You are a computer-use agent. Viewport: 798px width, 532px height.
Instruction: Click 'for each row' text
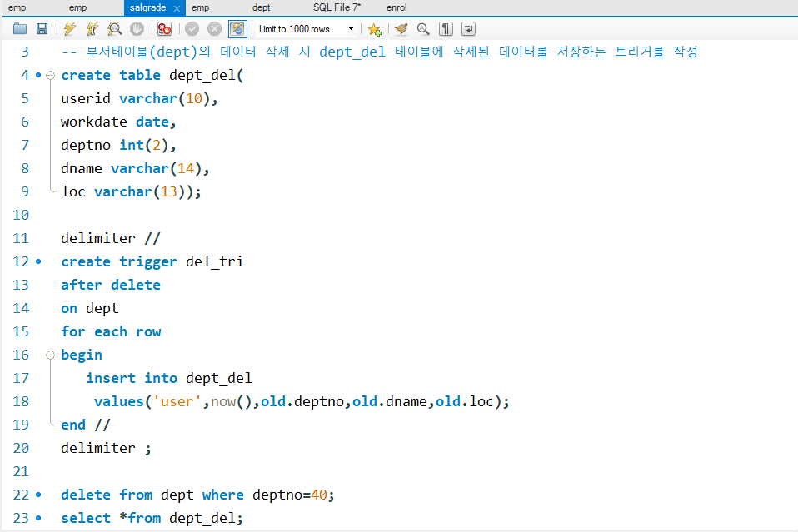111,331
